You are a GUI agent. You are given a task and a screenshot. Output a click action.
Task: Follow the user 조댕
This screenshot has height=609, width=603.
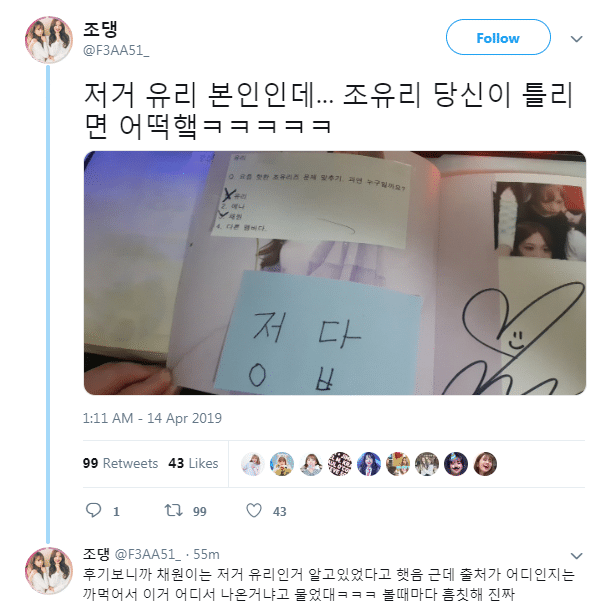498,37
